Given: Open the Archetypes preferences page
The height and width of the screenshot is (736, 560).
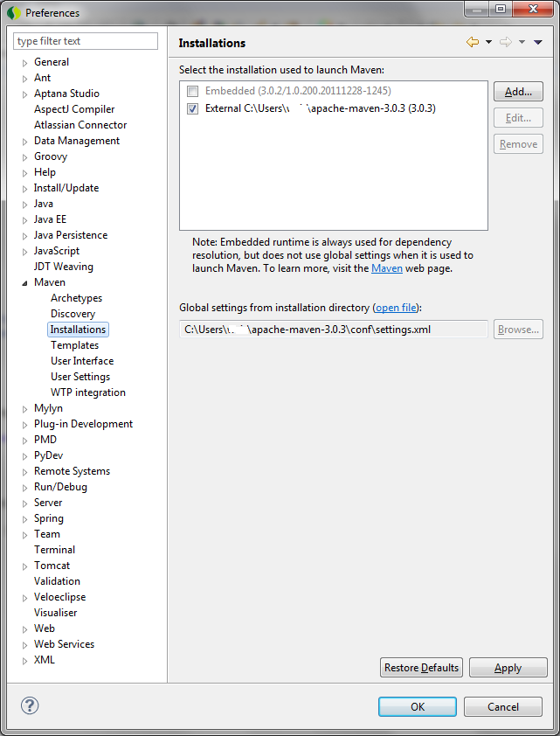Looking at the screenshot, I should [x=76, y=298].
